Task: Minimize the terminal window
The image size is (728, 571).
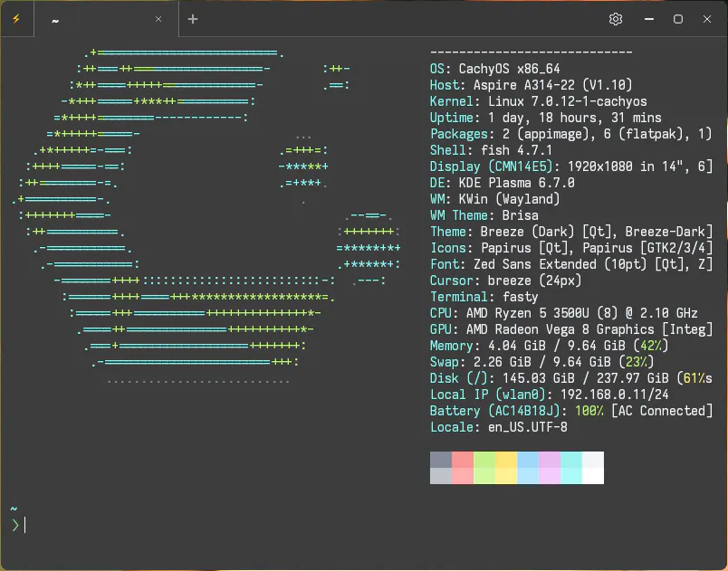Action: tap(649, 19)
